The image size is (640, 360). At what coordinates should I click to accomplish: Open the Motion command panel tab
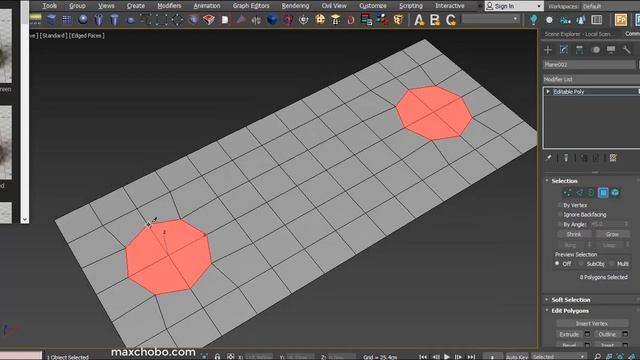596,50
